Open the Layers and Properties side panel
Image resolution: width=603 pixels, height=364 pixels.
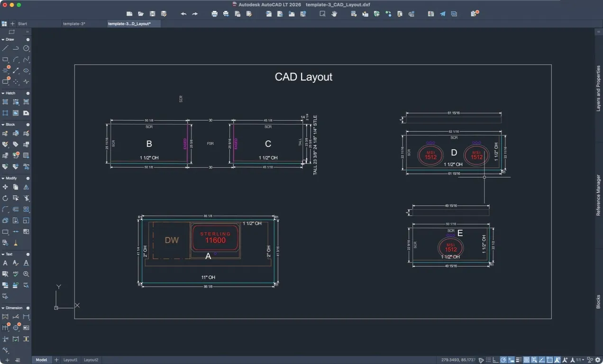pos(598,89)
